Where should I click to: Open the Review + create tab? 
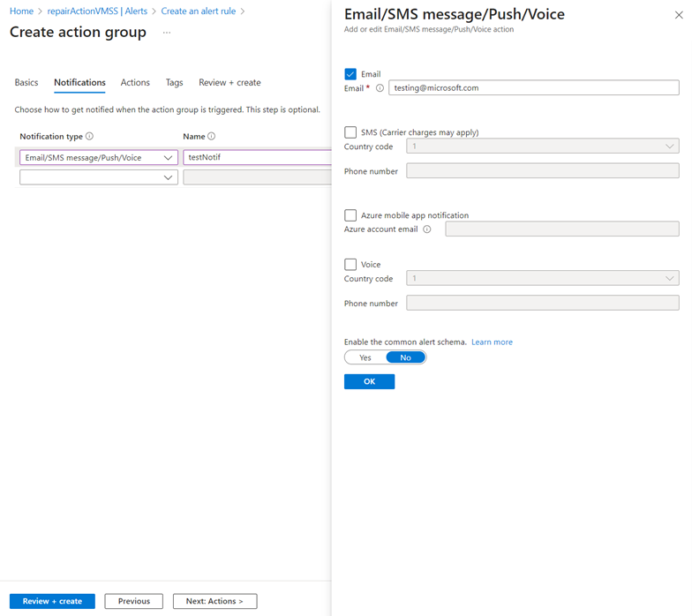(229, 83)
